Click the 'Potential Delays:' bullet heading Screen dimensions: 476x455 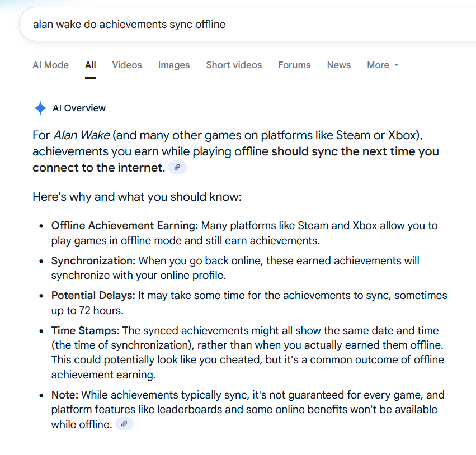93,296
